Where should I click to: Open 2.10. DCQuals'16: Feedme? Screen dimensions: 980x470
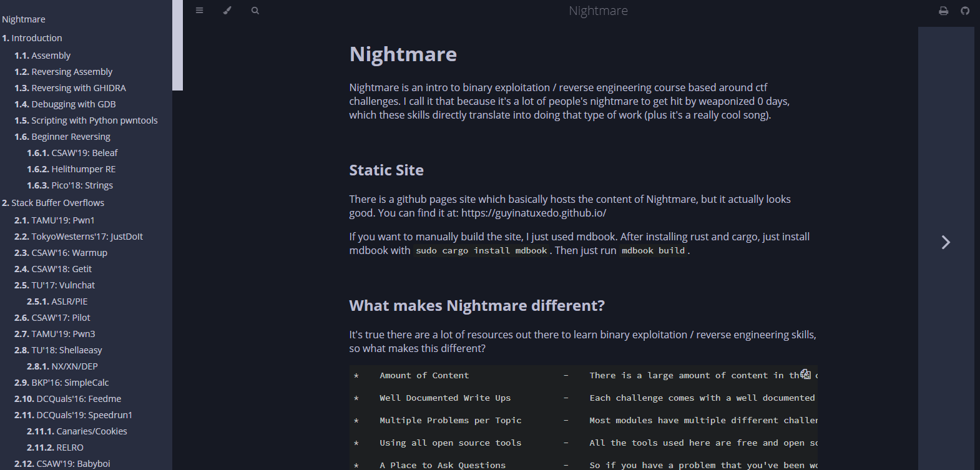tap(68, 399)
